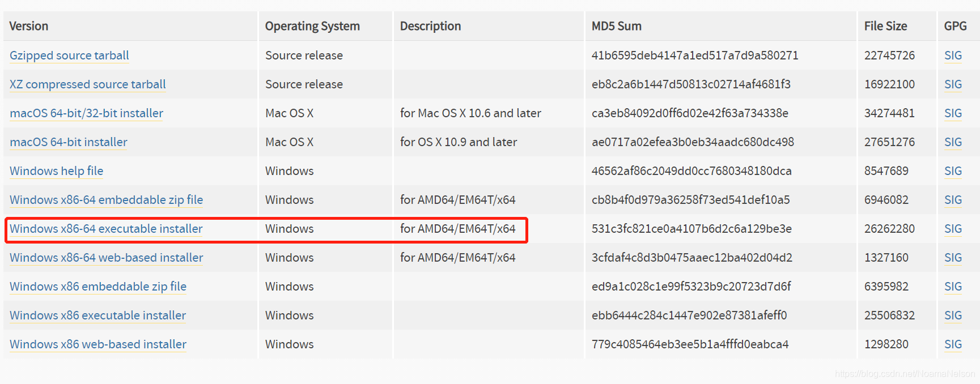Select MD5 41b6595deb4147a1ed517a7d9a580271
The image size is (980, 384).
(x=695, y=56)
